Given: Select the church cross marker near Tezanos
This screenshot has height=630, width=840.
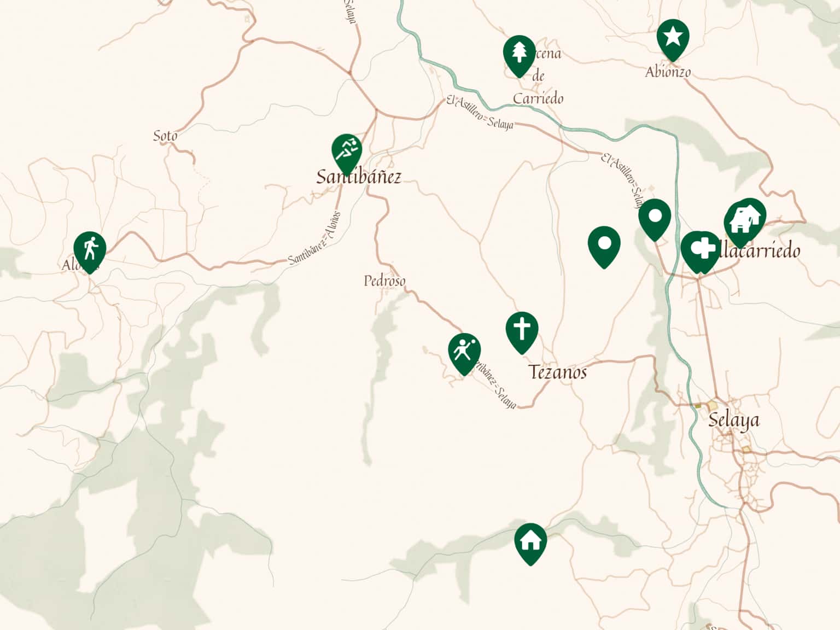Looking at the screenshot, I should [522, 331].
